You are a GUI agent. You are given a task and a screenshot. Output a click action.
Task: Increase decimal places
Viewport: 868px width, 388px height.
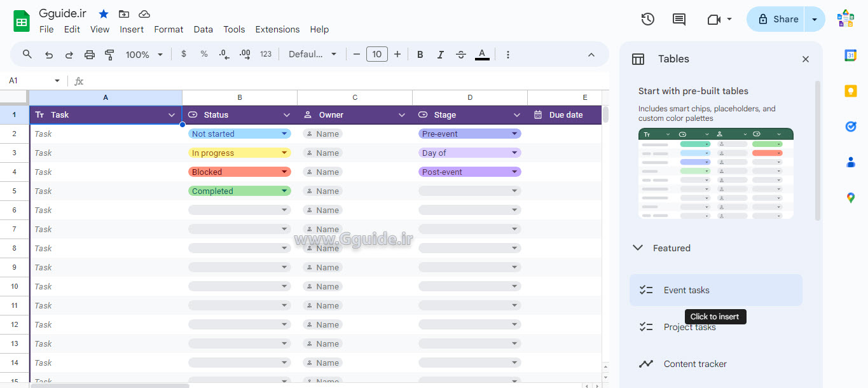[244, 54]
